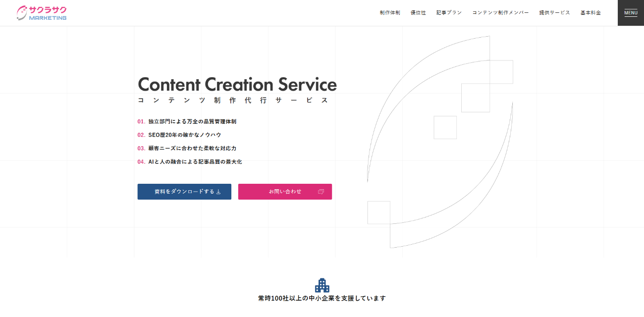This screenshot has height=317, width=644.
Task: Navigate to コンテンツ制作メンバー
Action: [x=500, y=13]
